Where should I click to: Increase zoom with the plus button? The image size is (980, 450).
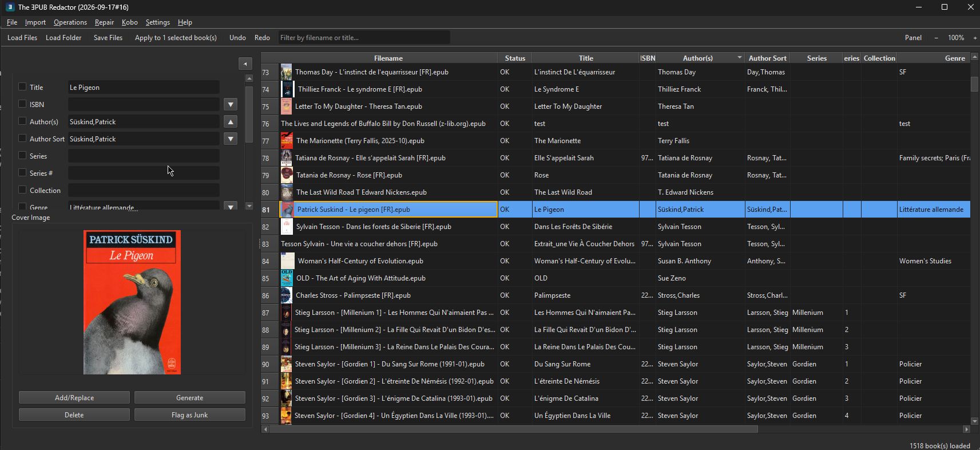(x=975, y=38)
